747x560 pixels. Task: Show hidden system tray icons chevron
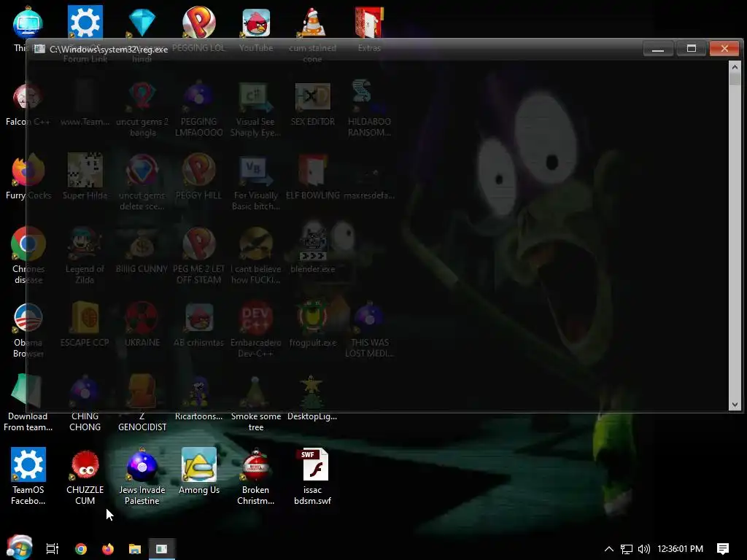pos(609,549)
